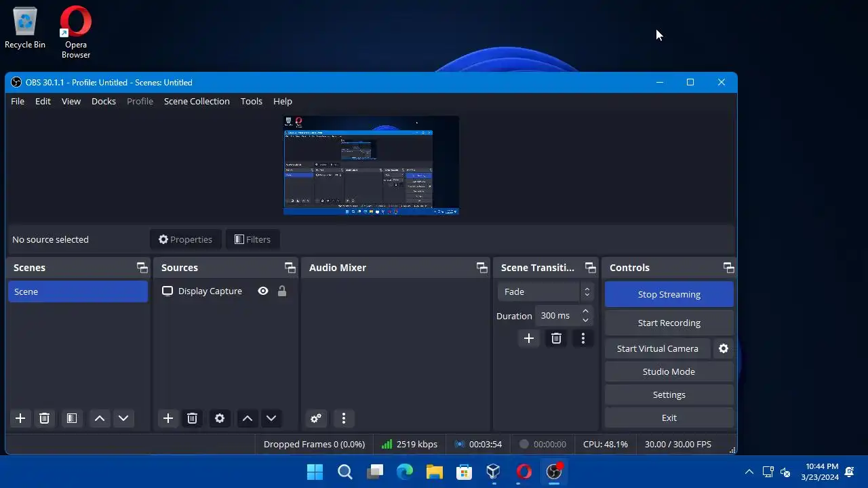Select the Scene item in Scenes list

pyautogui.click(x=78, y=291)
